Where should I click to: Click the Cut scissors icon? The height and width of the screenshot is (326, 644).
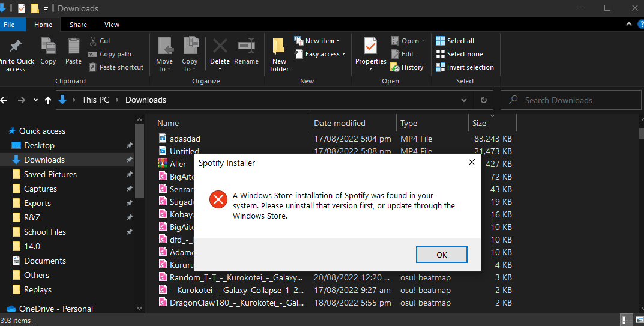94,41
